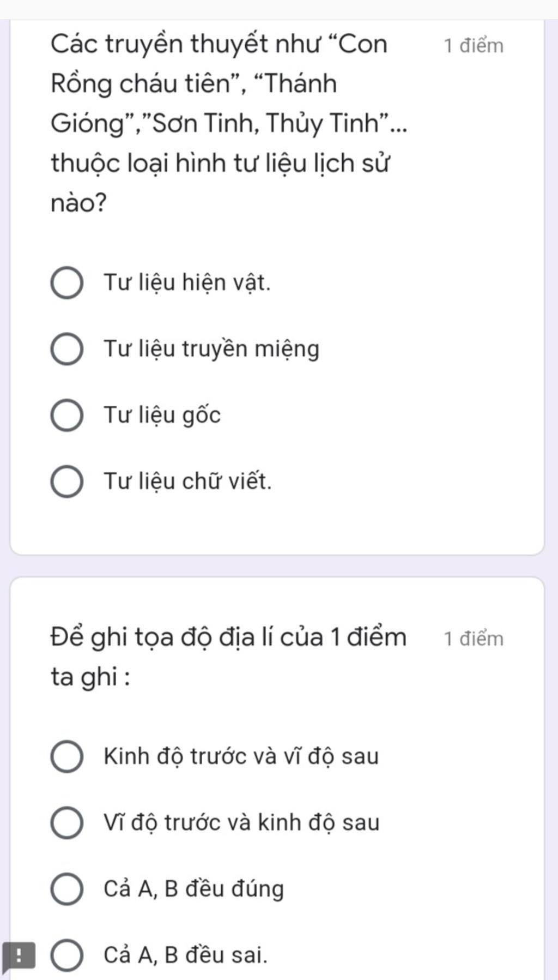The height and width of the screenshot is (980, 558).
Task: Click the 'Cả A, B đều sai.' answer text
Action: 186,955
